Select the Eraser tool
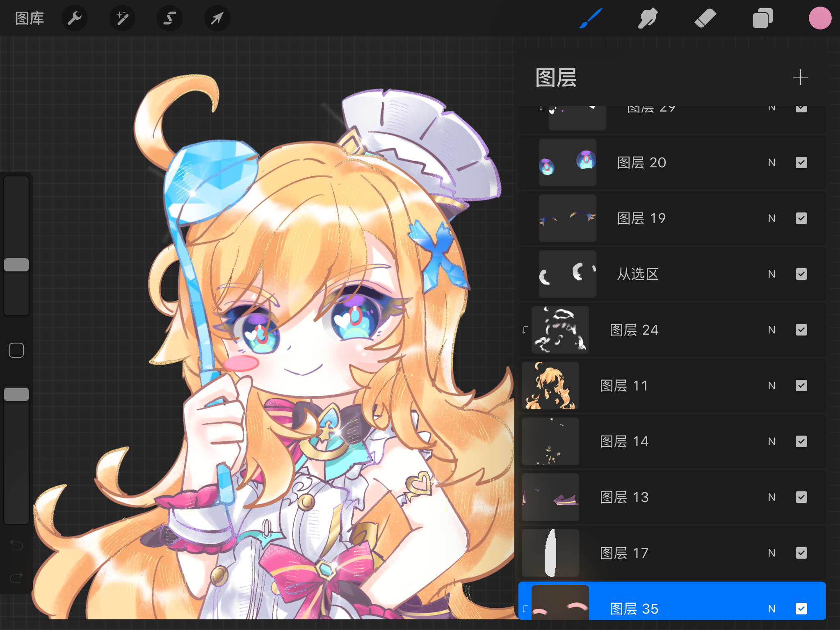This screenshot has width=840, height=630. (705, 18)
